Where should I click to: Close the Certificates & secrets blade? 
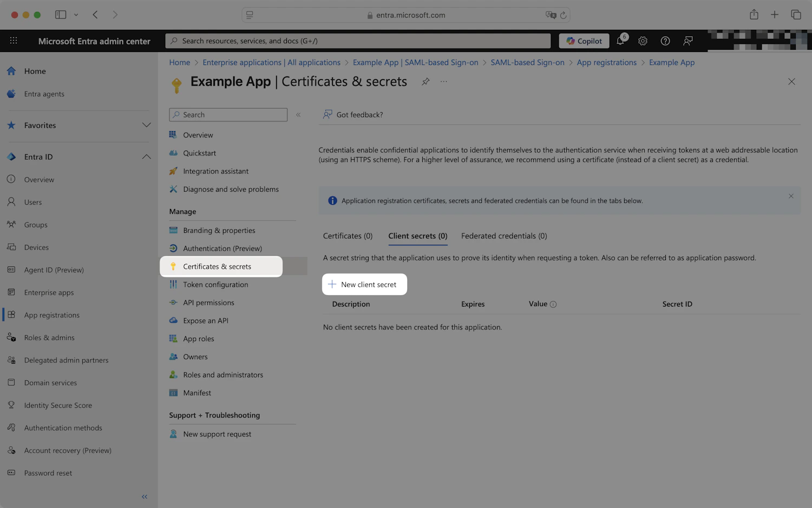(x=791, y=82)
